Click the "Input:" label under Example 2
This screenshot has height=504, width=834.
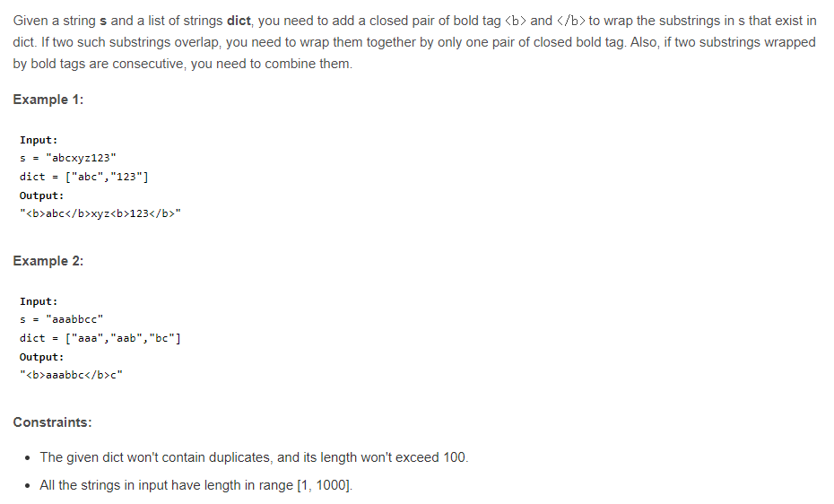click(39, 301)
